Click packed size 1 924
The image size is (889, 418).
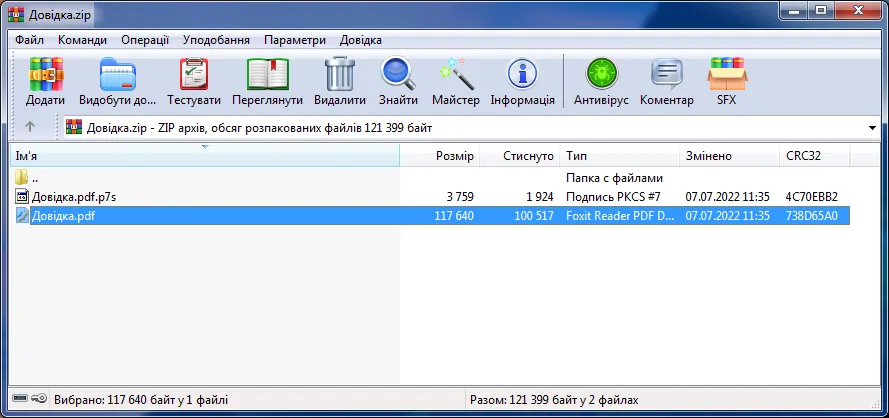pos(540,197)
